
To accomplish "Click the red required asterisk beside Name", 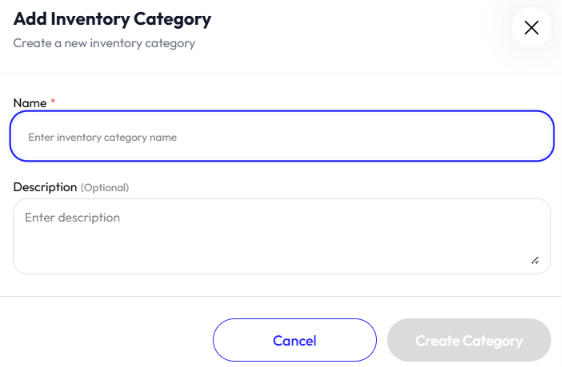I will point(53,101).
